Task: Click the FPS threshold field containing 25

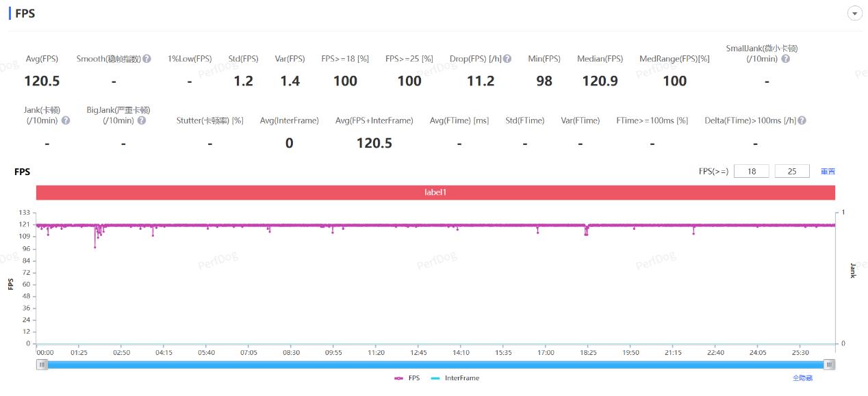Action: 792,171
